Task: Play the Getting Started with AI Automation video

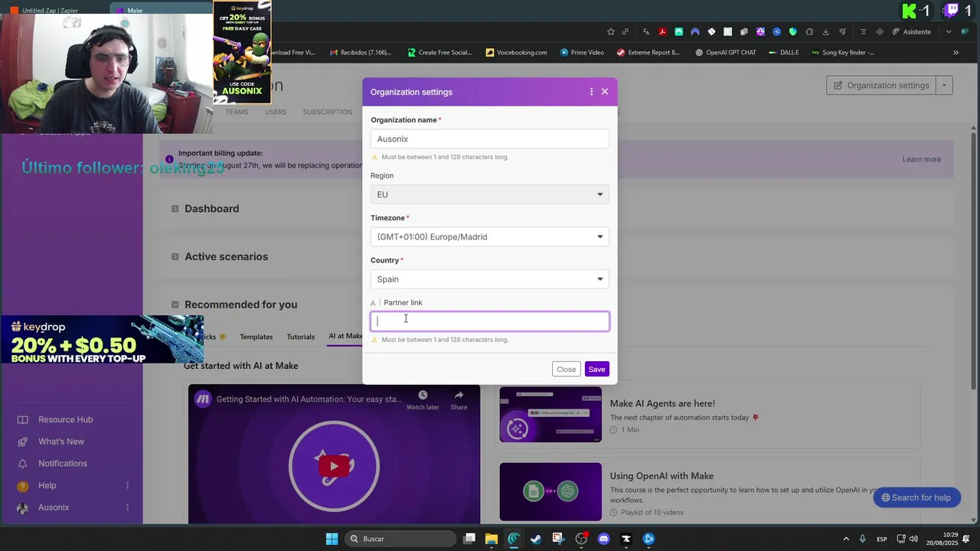Action: coord(334,465)
